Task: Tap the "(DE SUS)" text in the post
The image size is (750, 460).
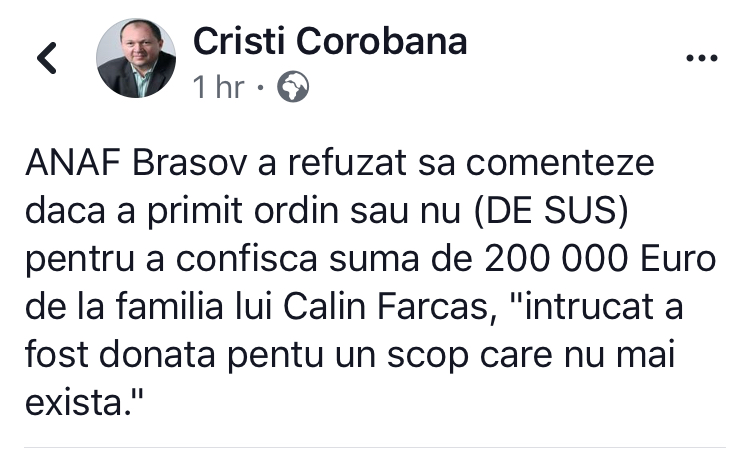Action: pos(551,210)
